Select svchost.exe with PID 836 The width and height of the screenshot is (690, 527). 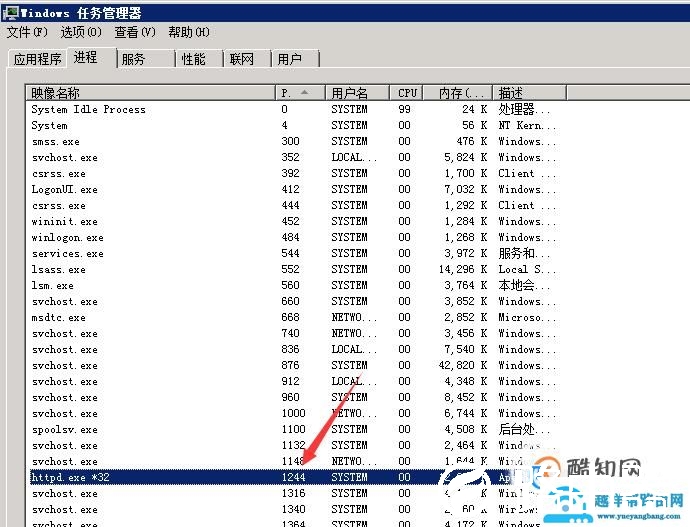click(x=295, y=349)
